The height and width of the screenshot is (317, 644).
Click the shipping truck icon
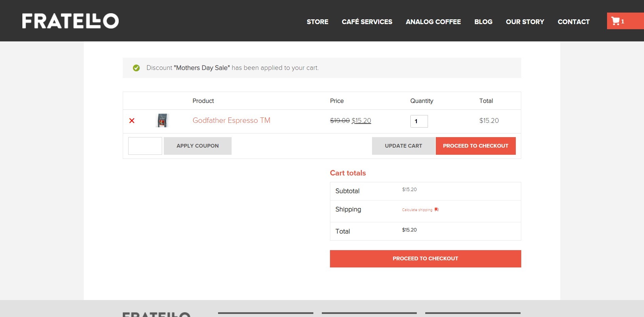[x=436, y=209]
